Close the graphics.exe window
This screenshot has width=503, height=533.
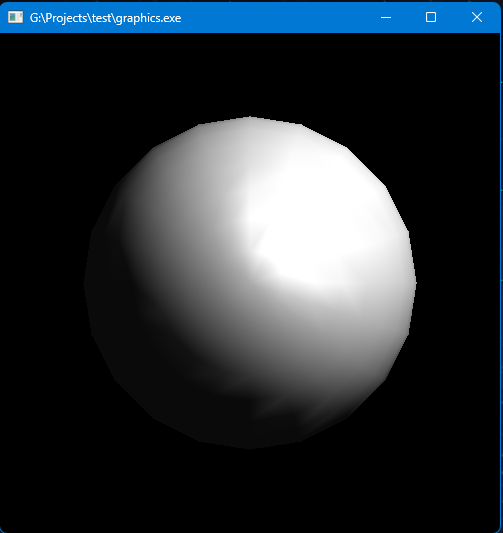477,17
